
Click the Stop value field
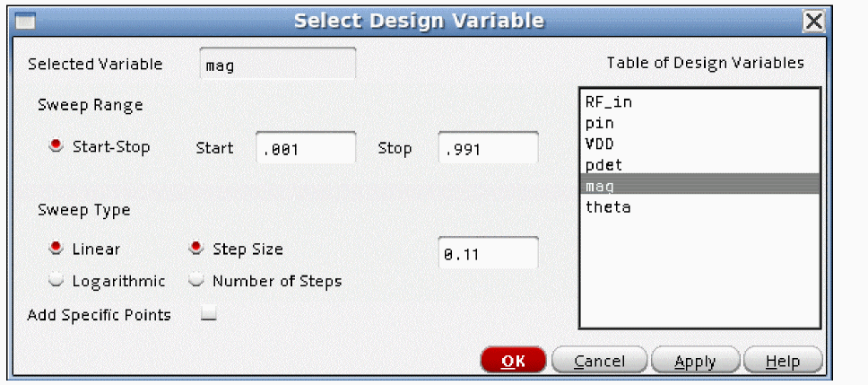488,149
